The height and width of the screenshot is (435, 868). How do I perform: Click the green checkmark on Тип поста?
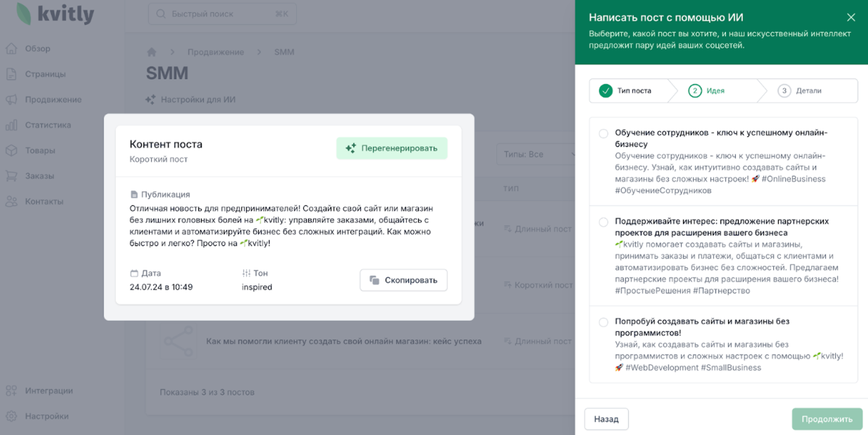point(605,91)
